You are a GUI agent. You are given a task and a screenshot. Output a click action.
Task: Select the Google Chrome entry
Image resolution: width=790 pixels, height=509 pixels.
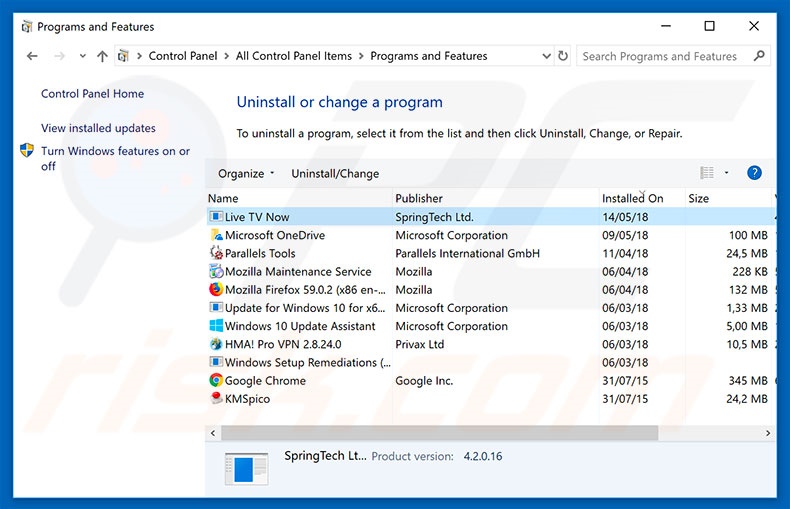click(265, 380)
